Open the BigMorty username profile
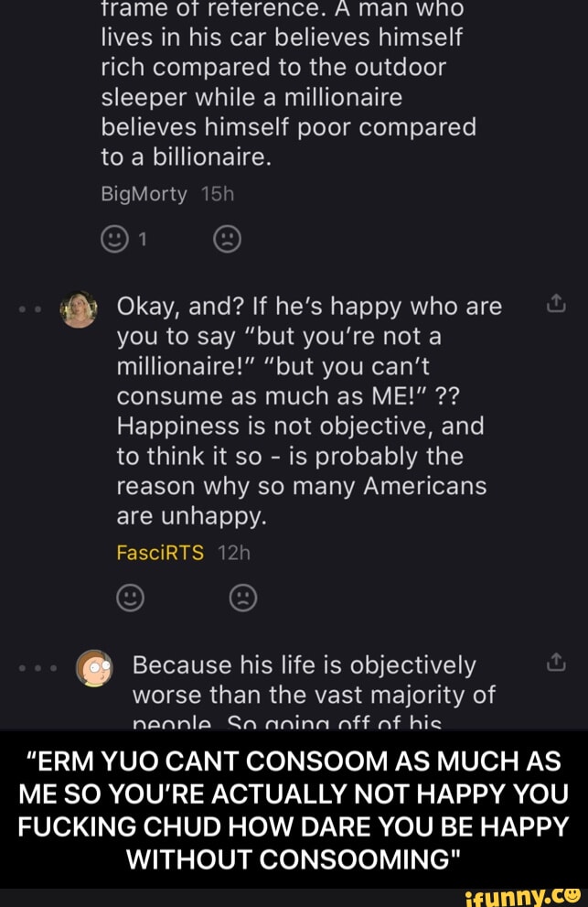The width and height of the screenshot is (588, 907). [144, 194]
